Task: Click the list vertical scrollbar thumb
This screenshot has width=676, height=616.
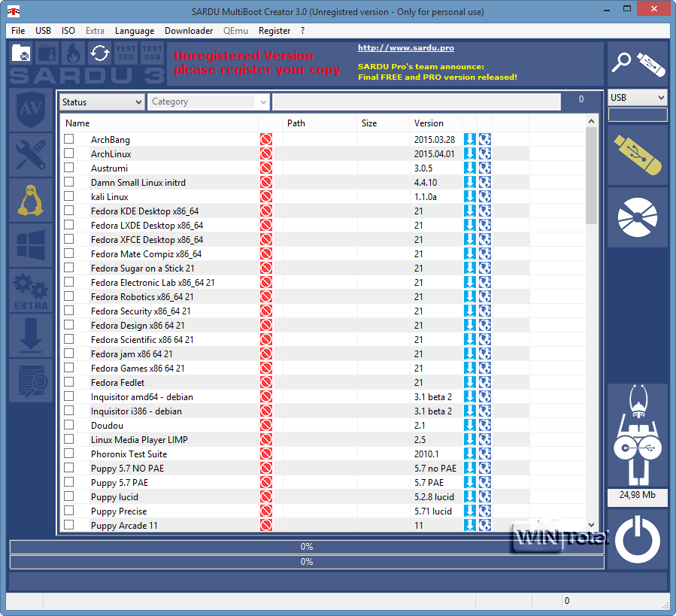Action: 592,176
